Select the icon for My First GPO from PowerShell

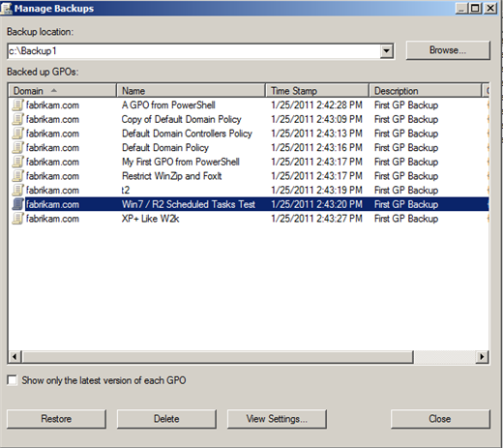click(17, 162)
